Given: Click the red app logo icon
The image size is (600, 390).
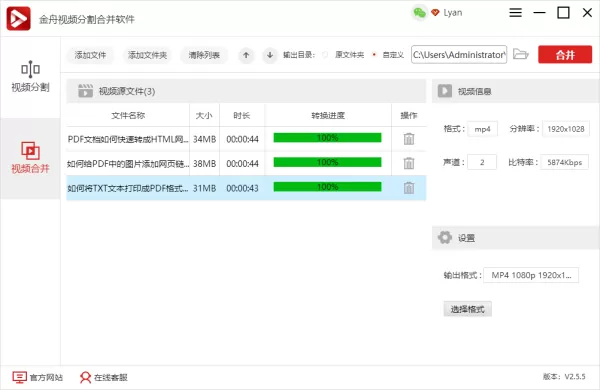Looking at the screenshot, I should (18, 18).
